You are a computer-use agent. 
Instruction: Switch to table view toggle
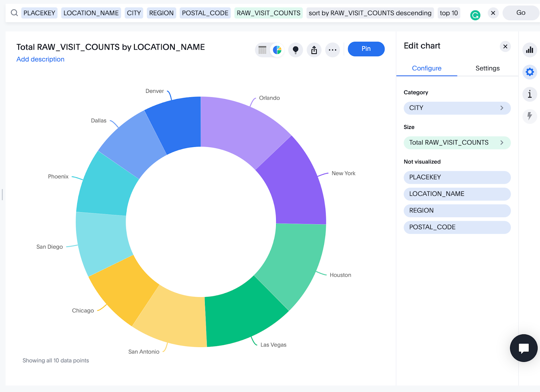(x=263, y=50)
